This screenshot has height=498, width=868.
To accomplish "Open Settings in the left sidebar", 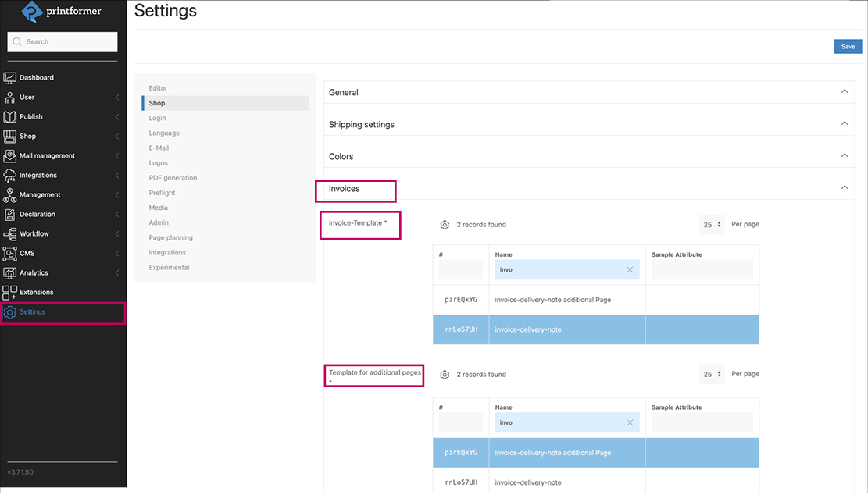I will pos(33,312).
